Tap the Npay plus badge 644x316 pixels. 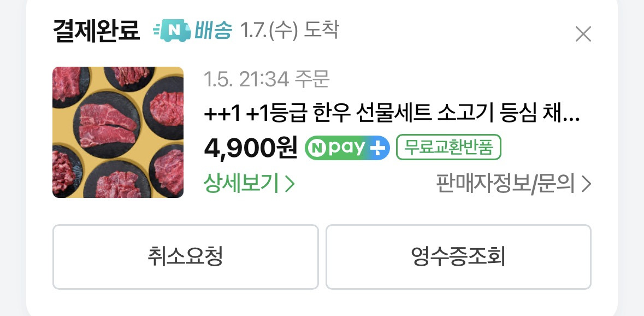pos(347,148)
